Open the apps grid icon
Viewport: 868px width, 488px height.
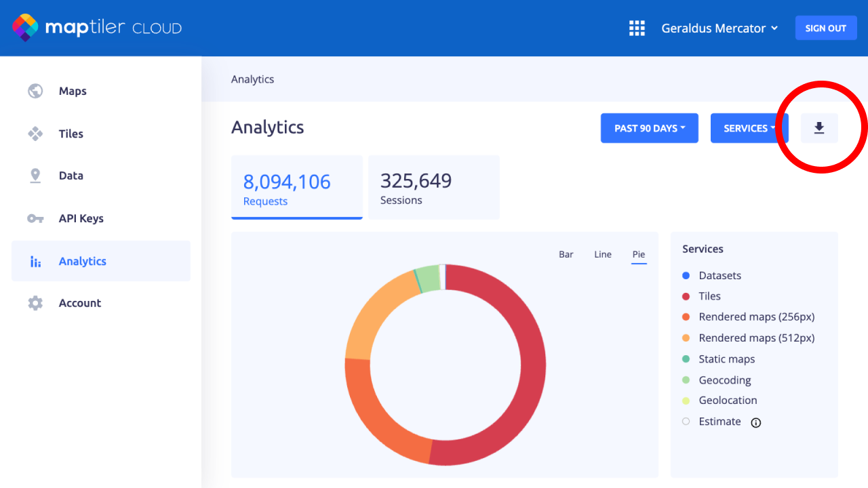[637, 28]
